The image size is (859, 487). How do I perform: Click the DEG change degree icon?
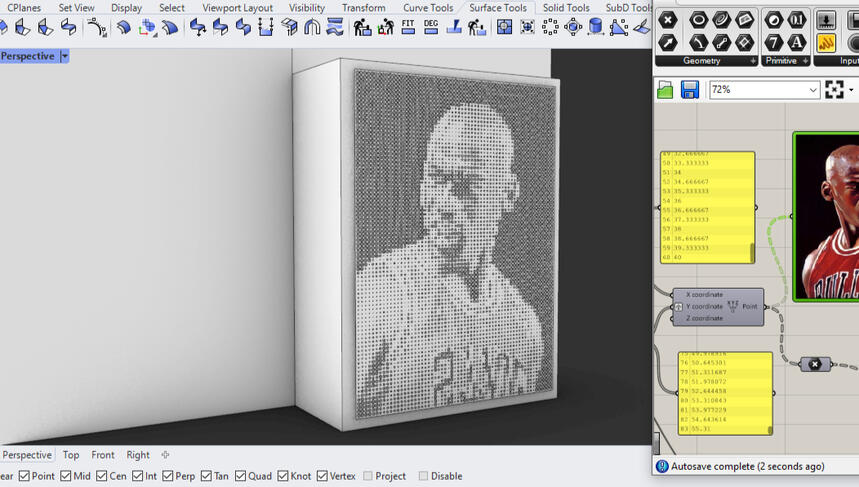(431, 27)
